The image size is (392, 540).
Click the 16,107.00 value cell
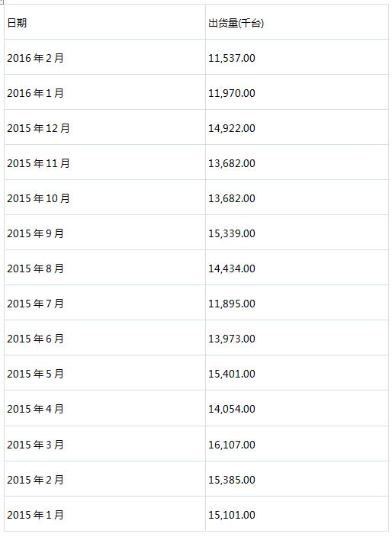pyautogui.click(x=297, y=444)
